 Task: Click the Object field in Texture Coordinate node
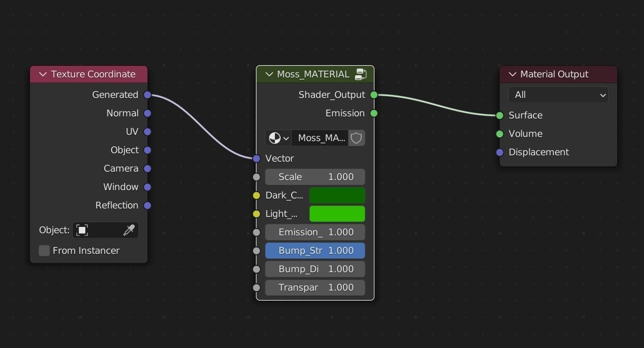pyautogui.click(x=105, y=230)
